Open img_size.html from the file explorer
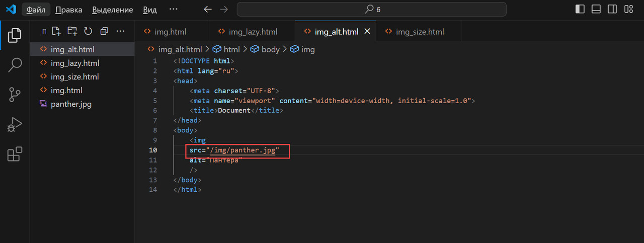 pos(82,76)
